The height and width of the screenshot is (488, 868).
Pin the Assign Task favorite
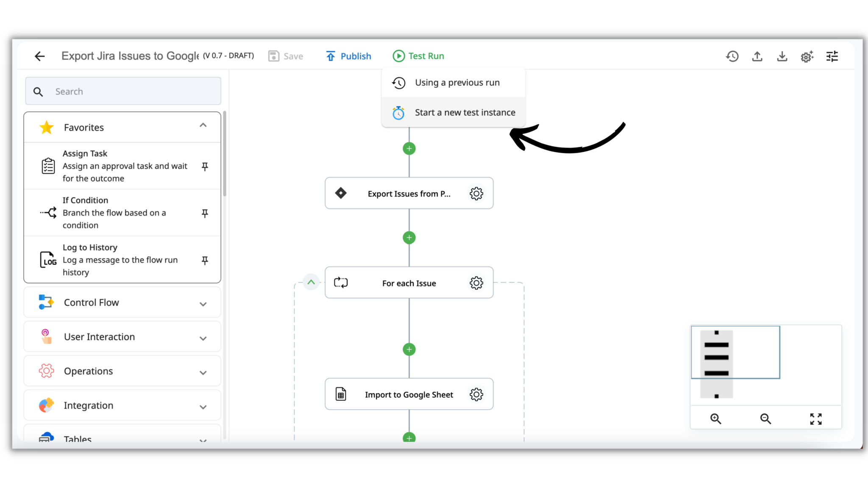(205, 167)
